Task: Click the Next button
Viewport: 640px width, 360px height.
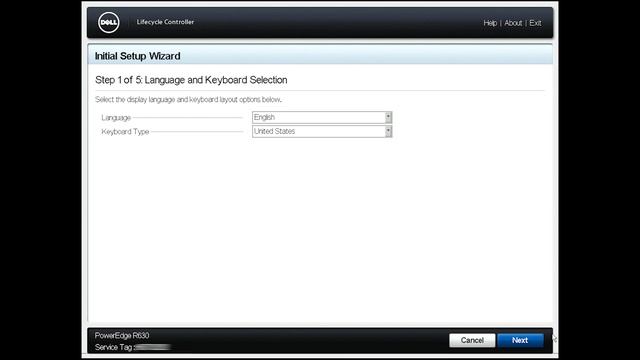Action: [520, 340]
